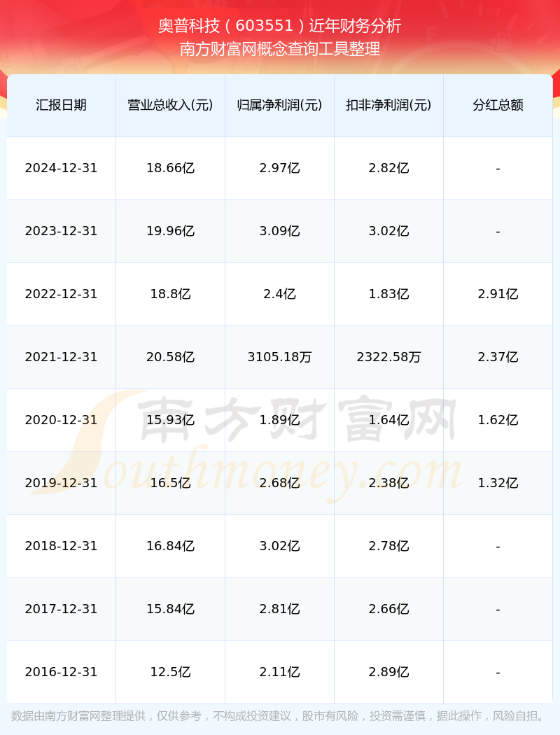The image size is (560, 735).
Task: Select the net profit value 2.81亿
Action: [279, 609]
